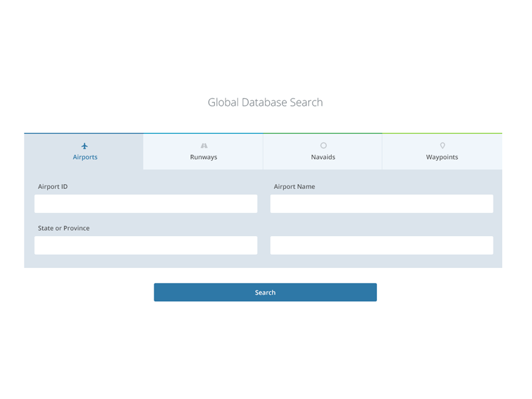532x399 pixels.
Task: Select the airplane icon on the Airports tab
Action: click(x=84, y=146)
